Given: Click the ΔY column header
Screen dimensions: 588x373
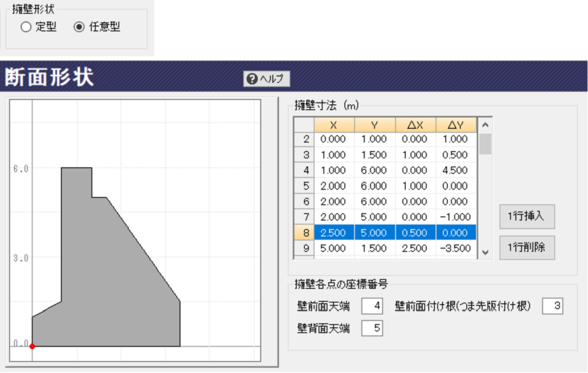Looking at the screenshot, I should 456,125.
